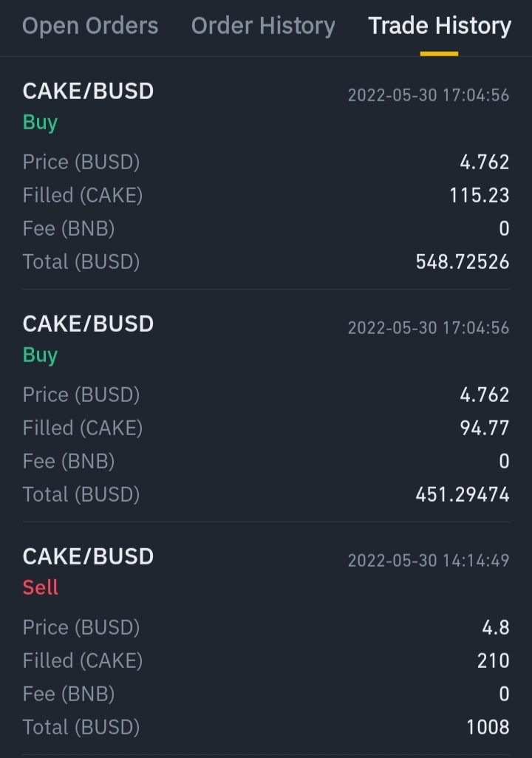This screenshot has height=758, width=532.
Task: Tap the second CAKE/BUSD pair title
Action: point(88,324)
